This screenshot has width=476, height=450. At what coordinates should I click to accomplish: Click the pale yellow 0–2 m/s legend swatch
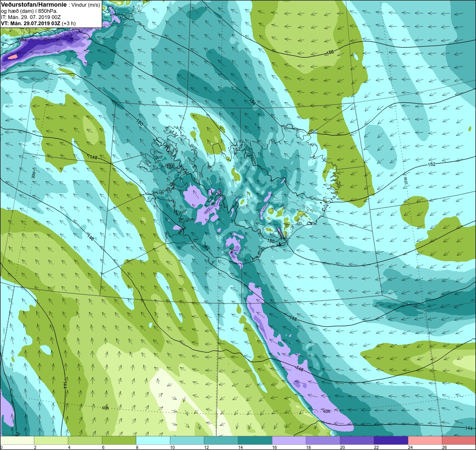pyautogui.click(x=17, y=440)
